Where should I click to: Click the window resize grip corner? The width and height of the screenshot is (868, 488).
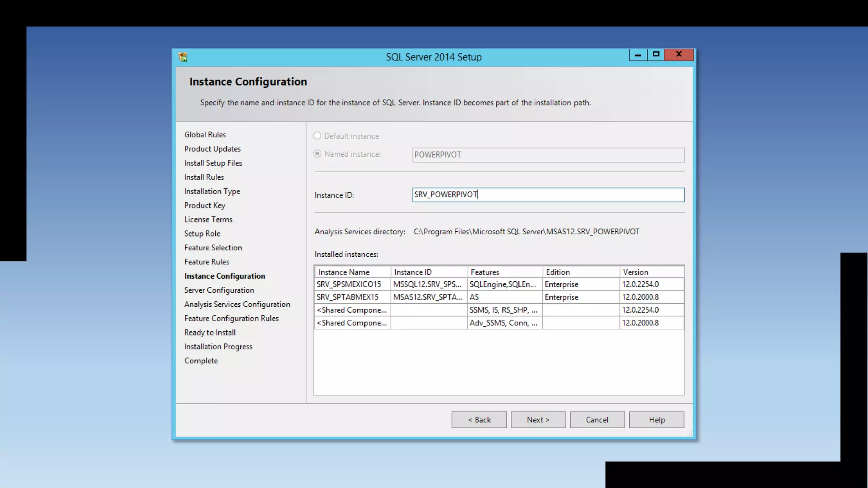tap(689, 433)
